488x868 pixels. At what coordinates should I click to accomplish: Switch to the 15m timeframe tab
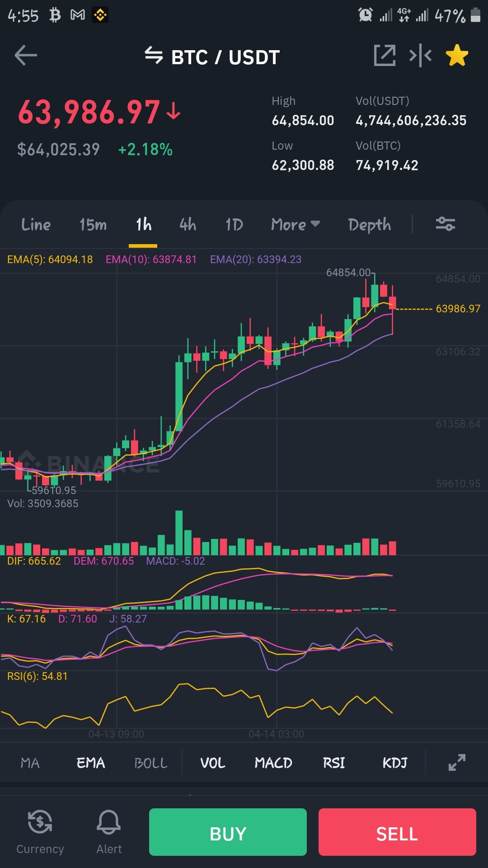[x=93, y=224]
